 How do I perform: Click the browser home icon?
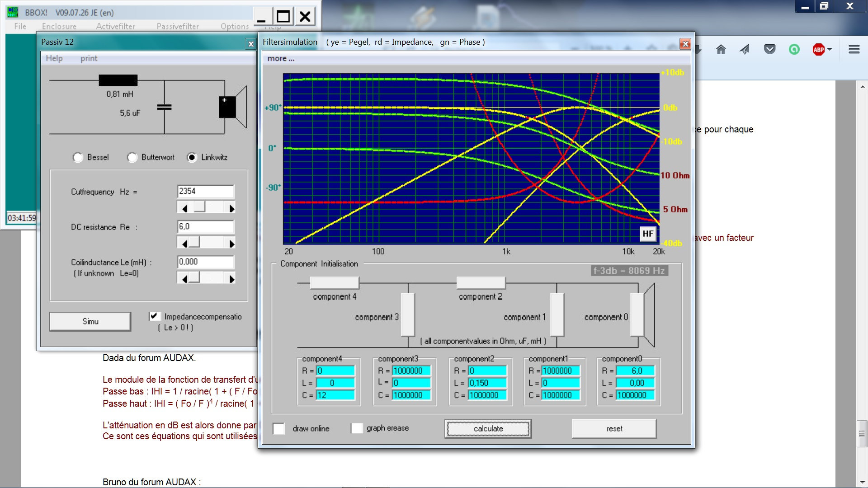coord(721,50)
